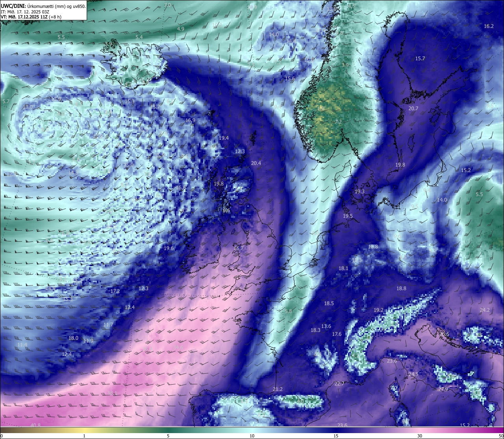The width and height of the screenshot is (504, 439).
Task: Click the map value 20.7
Action: coord(413,108)
